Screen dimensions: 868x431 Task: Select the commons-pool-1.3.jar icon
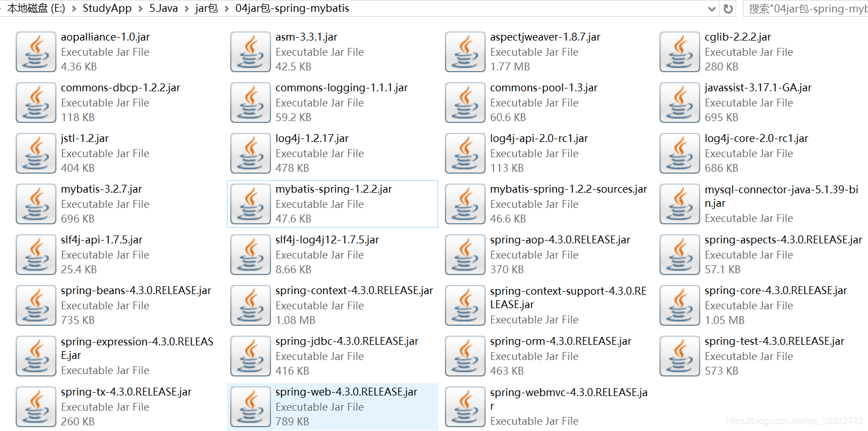click(465, 103)
